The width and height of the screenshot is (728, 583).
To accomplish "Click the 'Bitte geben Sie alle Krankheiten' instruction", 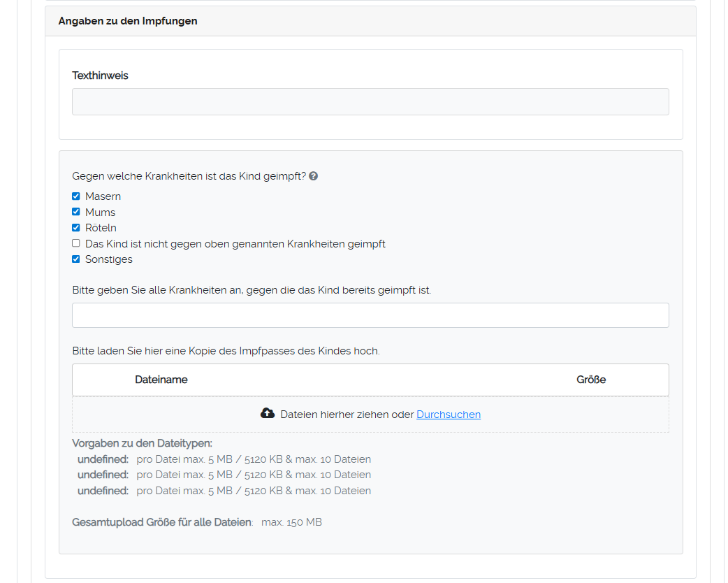I will point(252,289).
